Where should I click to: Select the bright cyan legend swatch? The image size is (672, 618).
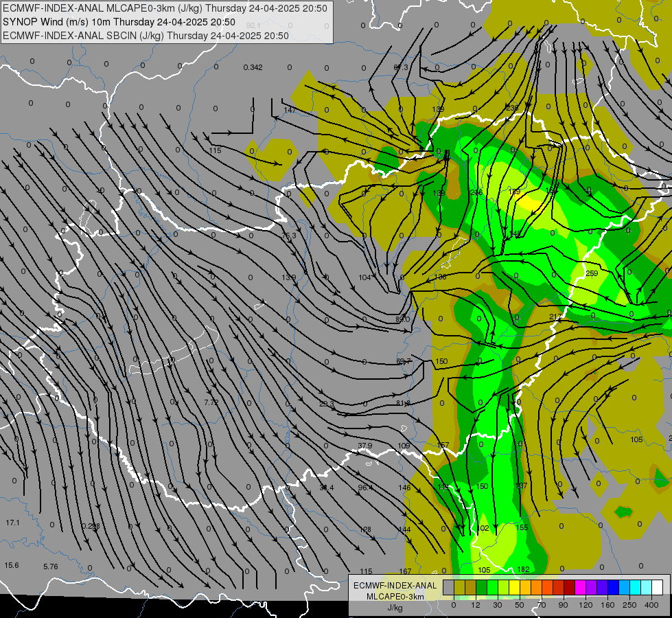click(x=635, y=587)
